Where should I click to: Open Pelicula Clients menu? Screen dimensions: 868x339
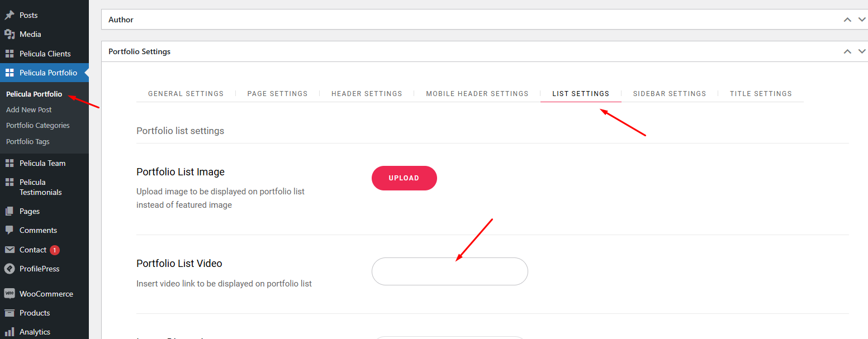point(44,54)
